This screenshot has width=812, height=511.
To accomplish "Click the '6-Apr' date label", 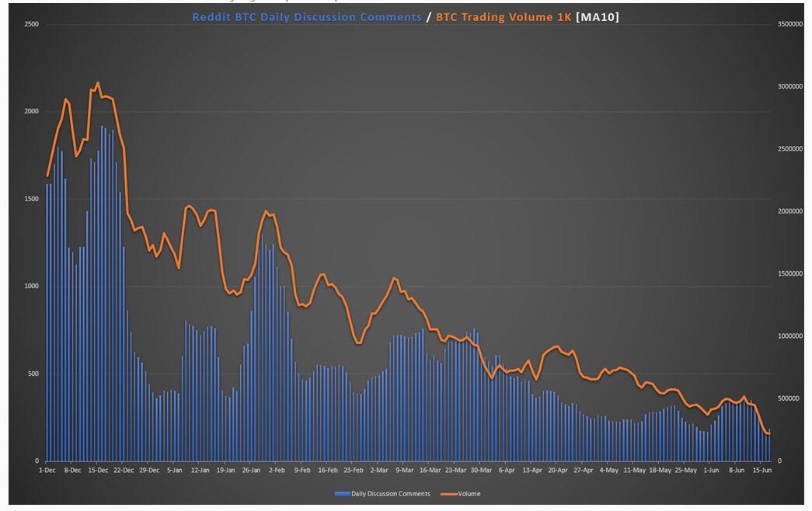I will click(x=507, y=470).
